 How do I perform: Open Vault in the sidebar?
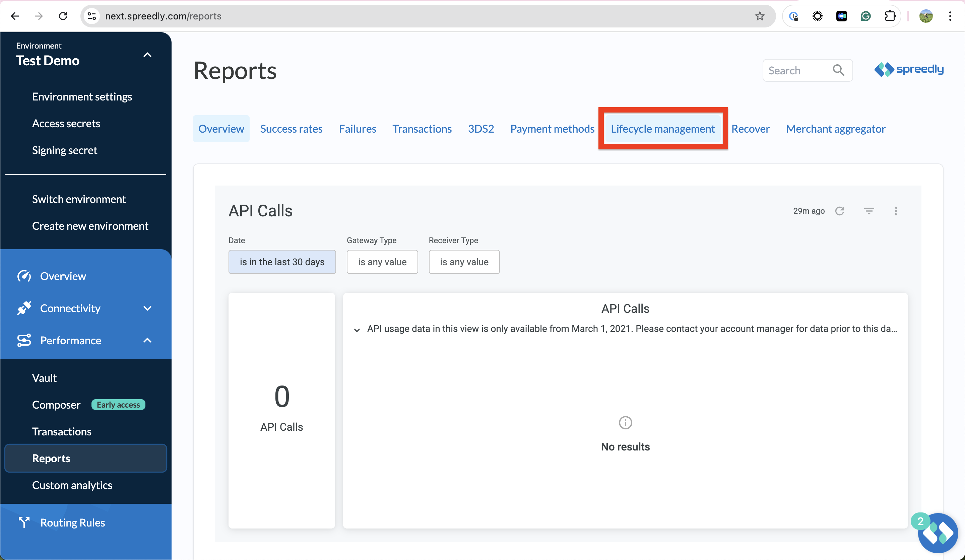[45, 378]
